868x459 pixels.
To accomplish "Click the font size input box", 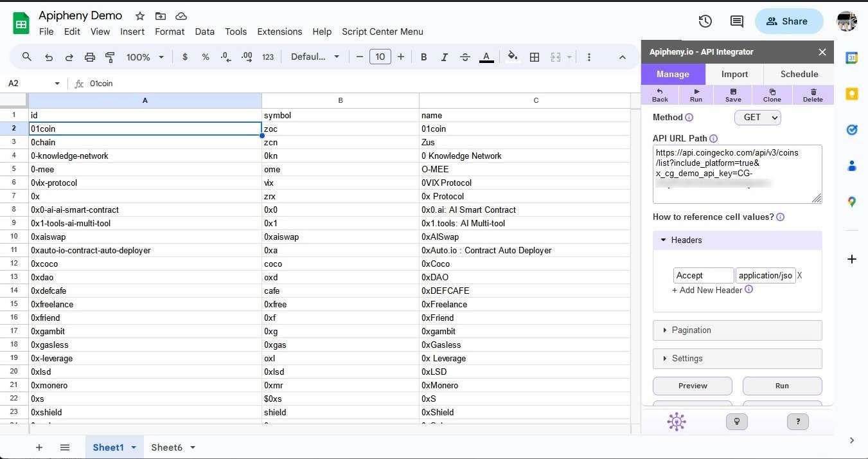I will 380,57.
